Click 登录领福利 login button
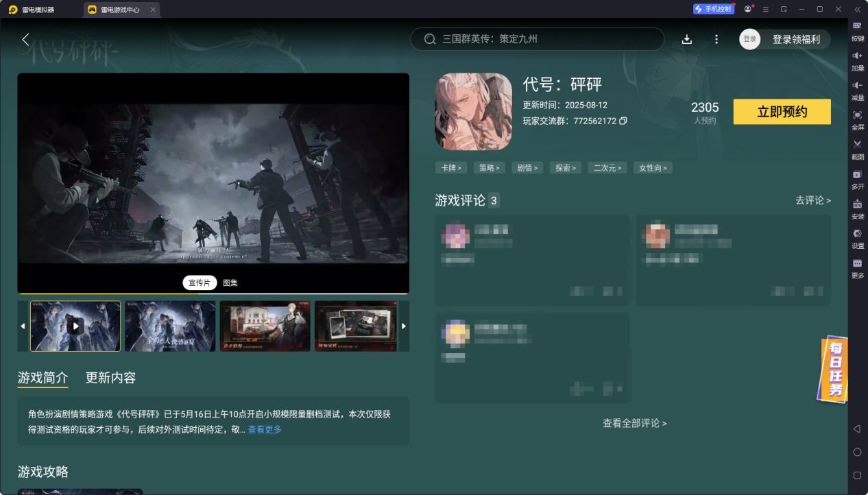868x495 pixels. [x=796, y=39]
